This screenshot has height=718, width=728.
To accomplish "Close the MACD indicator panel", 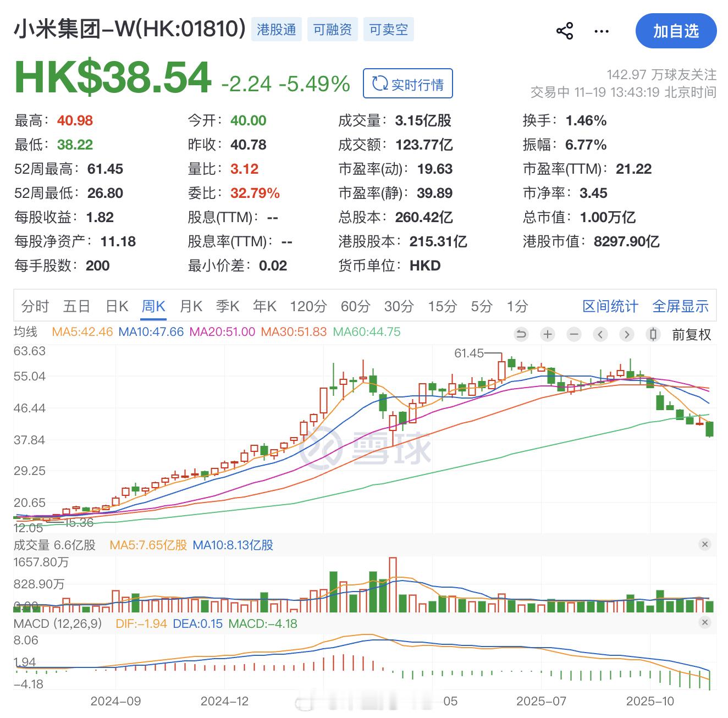I will pos(705,622).
